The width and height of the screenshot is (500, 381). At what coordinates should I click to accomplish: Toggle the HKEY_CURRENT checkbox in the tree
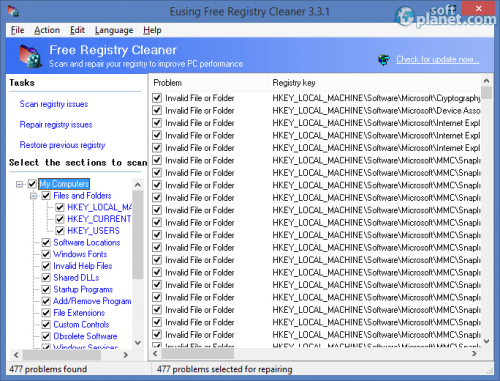pyautogui.click(x=60, y=219)
